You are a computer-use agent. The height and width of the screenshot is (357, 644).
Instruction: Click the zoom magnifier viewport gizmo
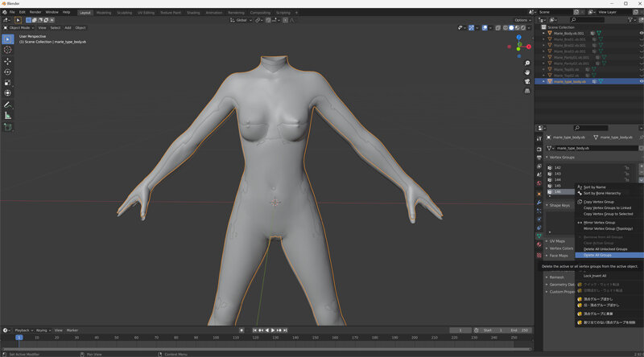coord(527,64)
